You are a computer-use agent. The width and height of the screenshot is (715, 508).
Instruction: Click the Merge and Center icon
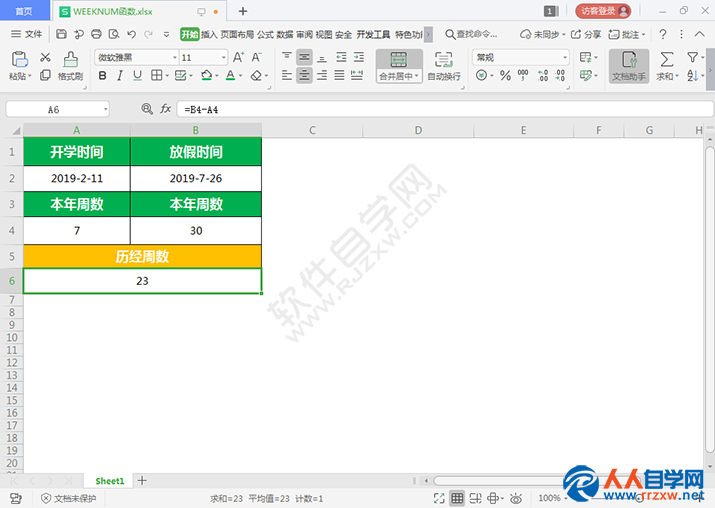(x=399, y=60)
